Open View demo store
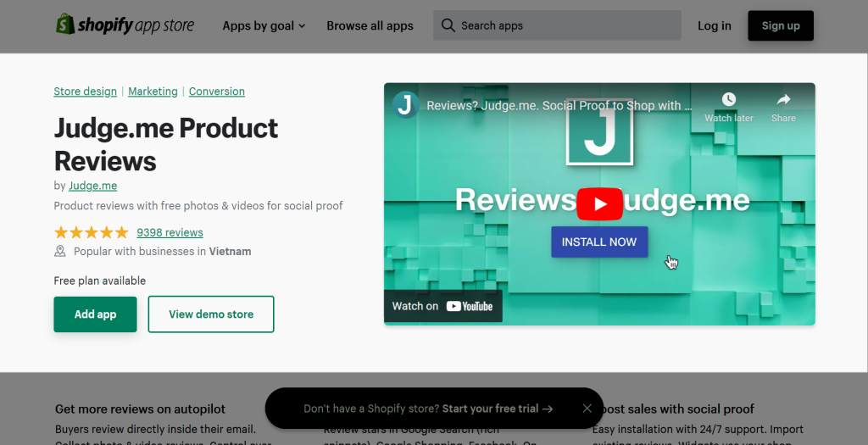The height and width of the screenshot is (445, 868). pyautogui.click(x=211, y=314)
